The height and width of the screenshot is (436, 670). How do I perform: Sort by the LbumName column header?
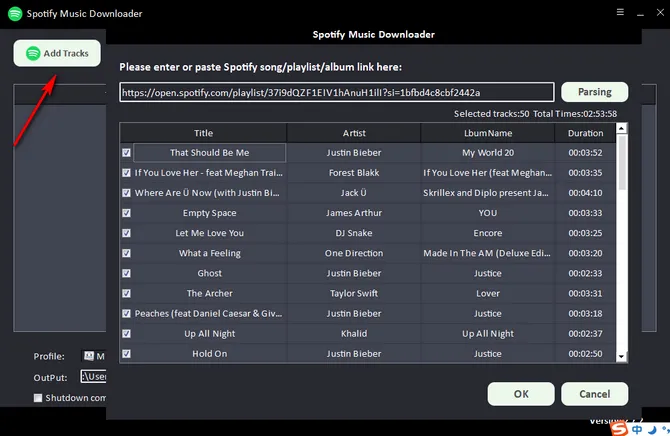(488, 133)
